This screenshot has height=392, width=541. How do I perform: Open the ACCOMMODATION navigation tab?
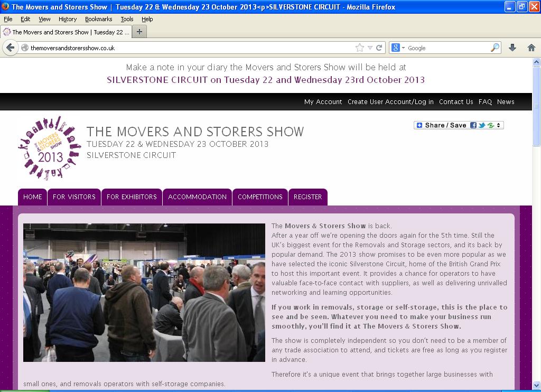pyautogui.click(x=198, y=197)
